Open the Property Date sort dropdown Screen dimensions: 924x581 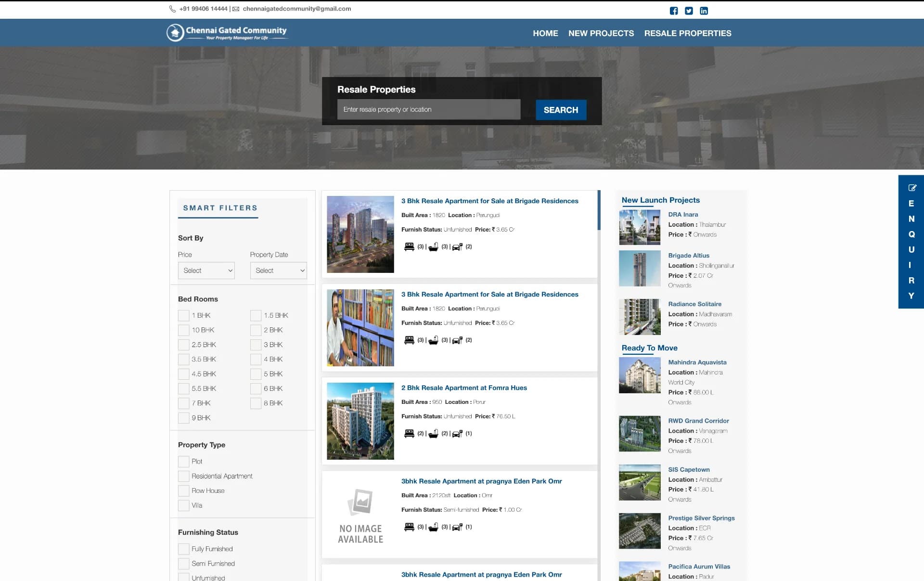[x=278, y=271]
